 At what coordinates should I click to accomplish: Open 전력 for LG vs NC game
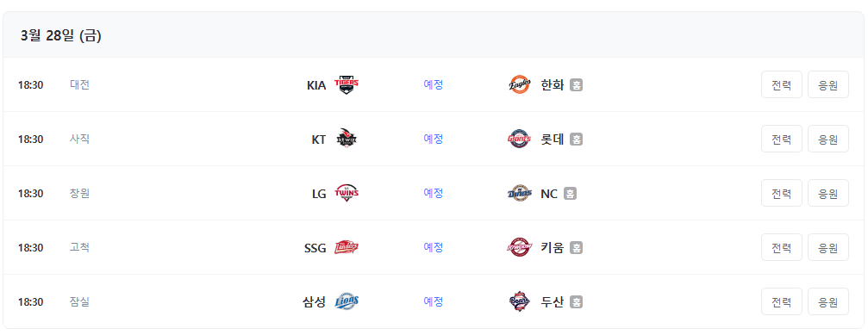click(782, 193)
